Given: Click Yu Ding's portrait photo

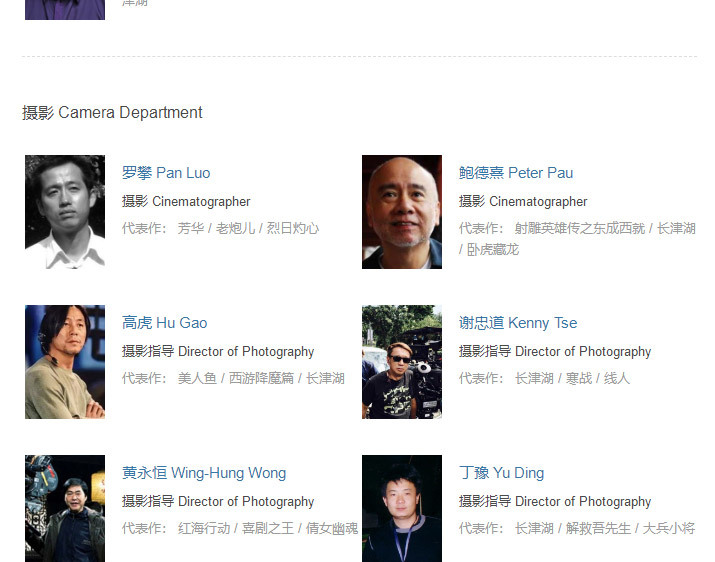Looking at the screenshot, I should click(401, 508).
